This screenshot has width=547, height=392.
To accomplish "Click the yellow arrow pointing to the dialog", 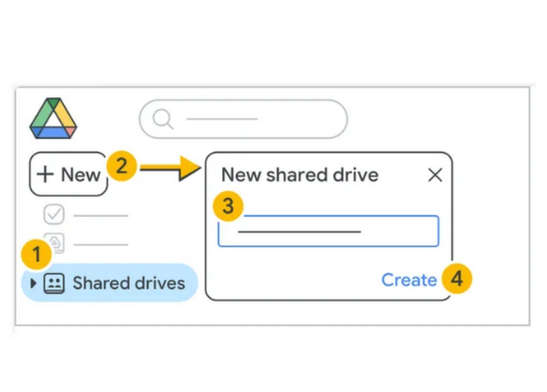I will tap(170, 168).
